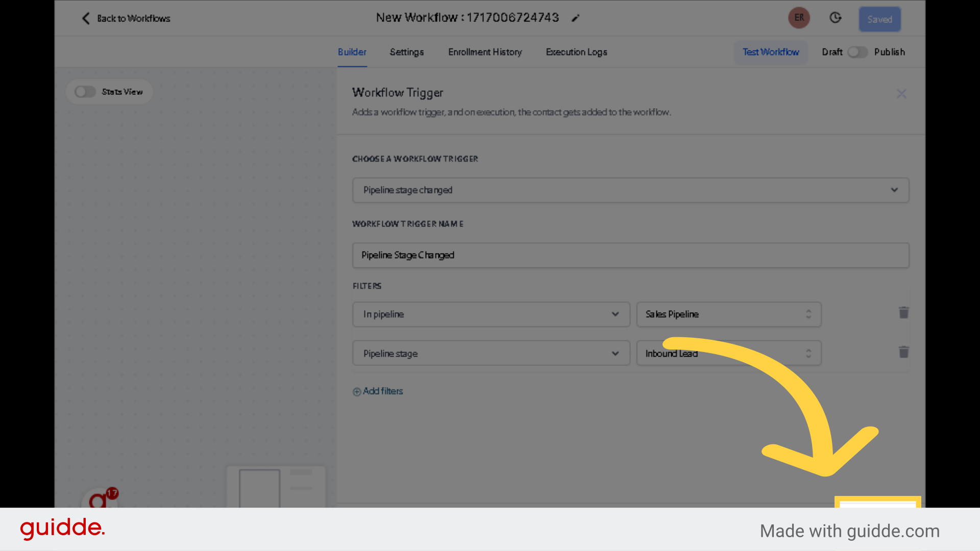Change the Sales Pipeline selection

click(729, 314)
